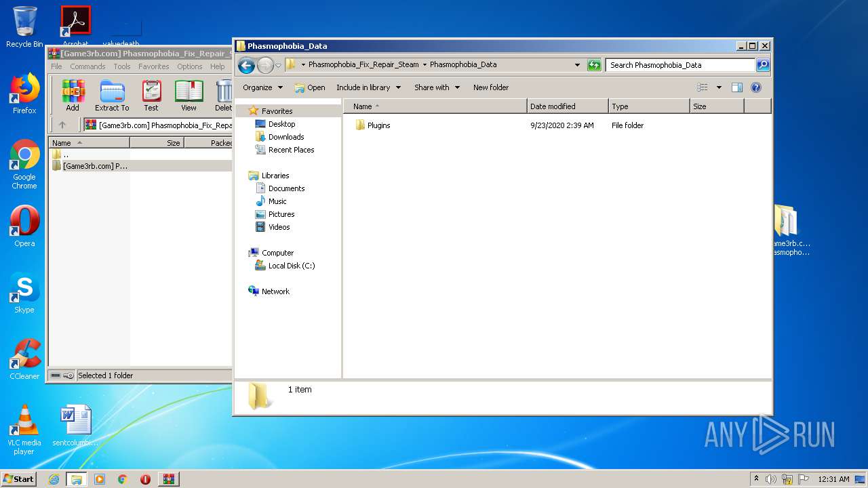Image resolution: width=868 pixels, height=488 pixels.
Task: Show the preview pane icon
Action: [737, 87]
